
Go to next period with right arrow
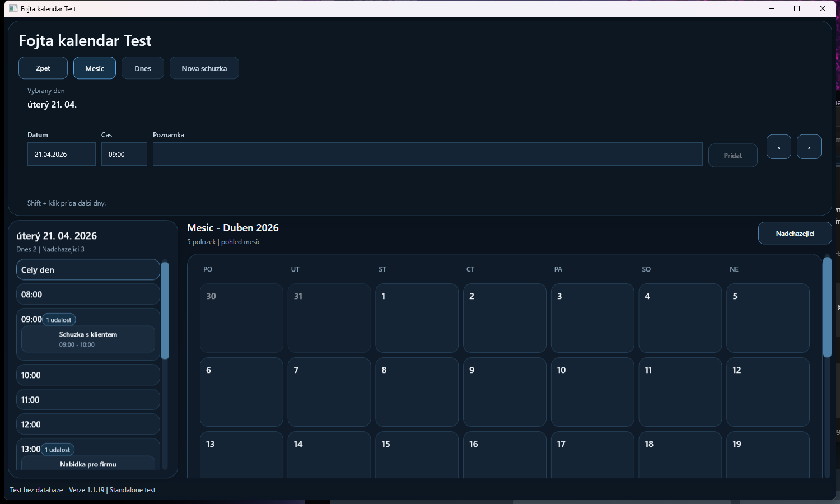[x=809, y=147]
